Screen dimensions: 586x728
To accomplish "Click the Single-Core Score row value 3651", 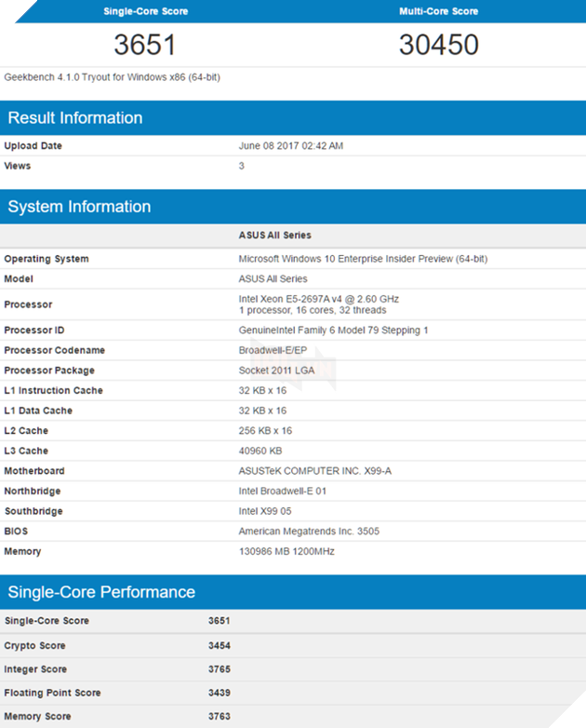I will tap(219, 621).
